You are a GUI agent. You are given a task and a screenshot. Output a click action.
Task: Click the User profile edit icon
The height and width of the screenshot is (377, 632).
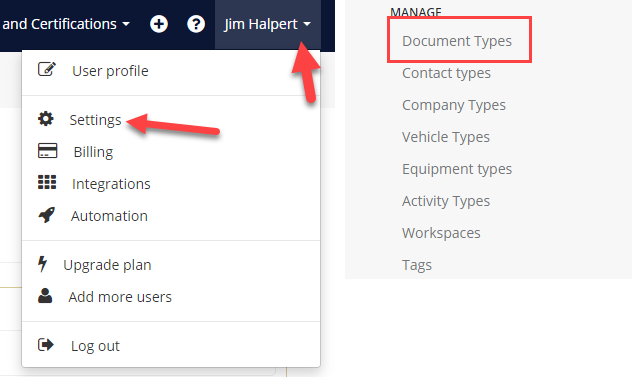point(47,69)
